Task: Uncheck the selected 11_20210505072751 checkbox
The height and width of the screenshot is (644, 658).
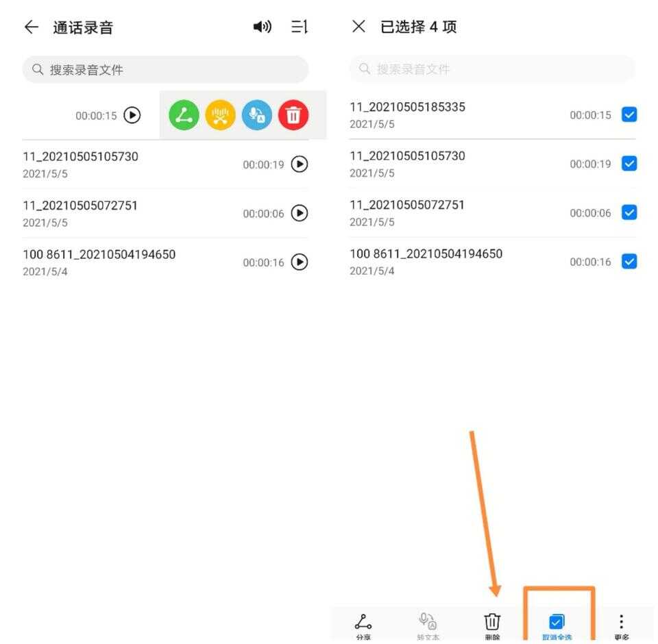Action: coord(629,212)
